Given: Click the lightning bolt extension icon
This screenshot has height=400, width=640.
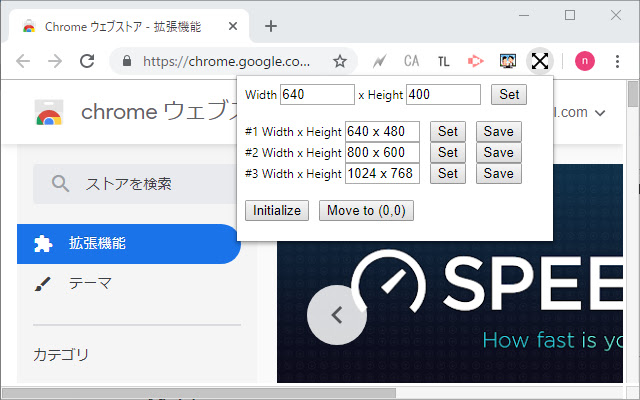Looking at the screenshot, I should 380,62.
